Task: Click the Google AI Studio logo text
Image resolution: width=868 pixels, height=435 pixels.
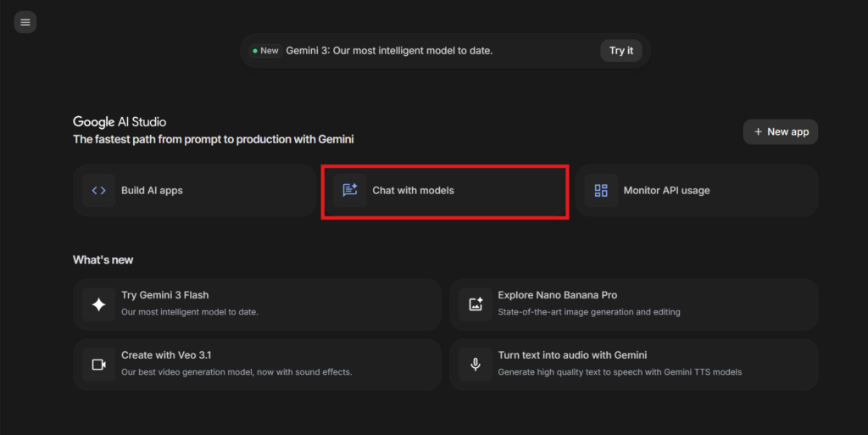Action: (120, 122)
